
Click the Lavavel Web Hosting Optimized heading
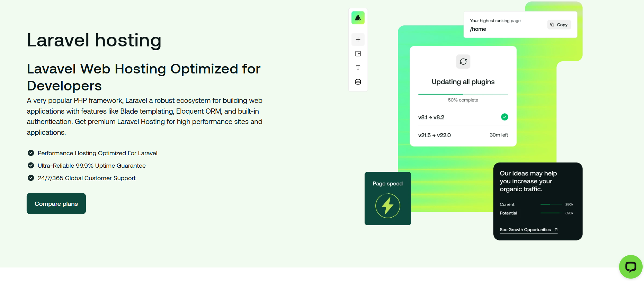[144, 77]
